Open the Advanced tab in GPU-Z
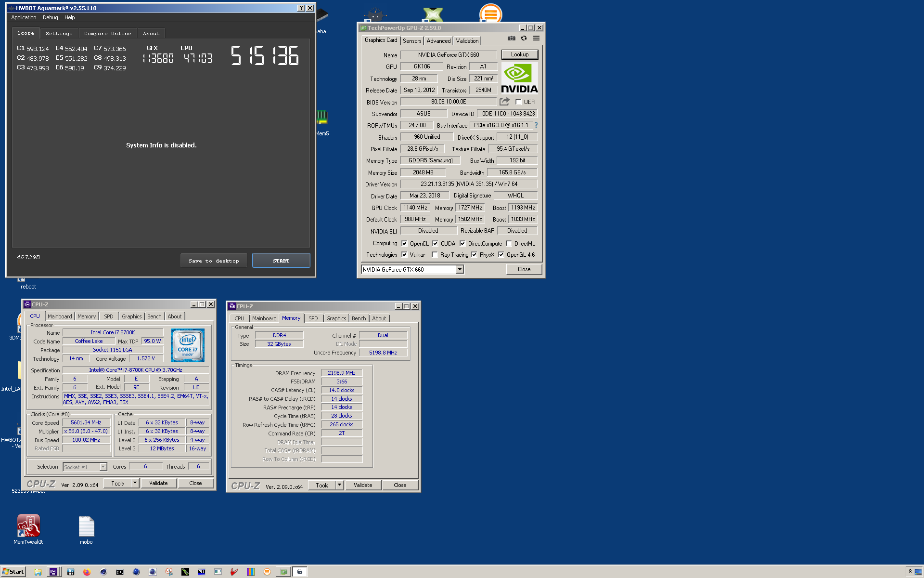Image resolution: width=924 pixels, height=578 pixels. pyautogui.click(x=438, y=41)
